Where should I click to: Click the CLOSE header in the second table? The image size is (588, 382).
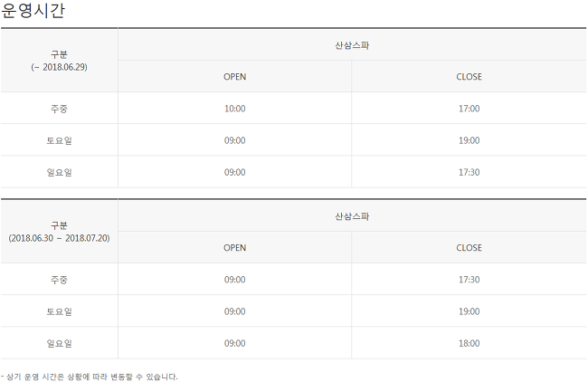(469, 248)
